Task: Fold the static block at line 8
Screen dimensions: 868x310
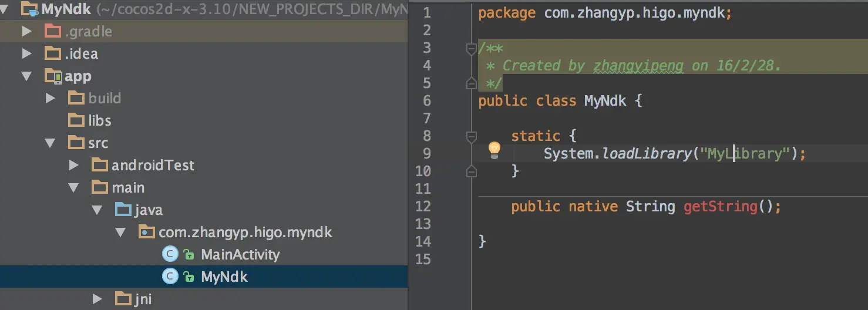Action: (x=471, y=136)
